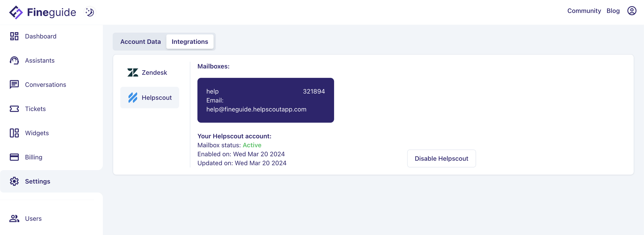644x235 pixels.
Task: Click the mailbox ID 321894
Action: click(x=314, y=91)
